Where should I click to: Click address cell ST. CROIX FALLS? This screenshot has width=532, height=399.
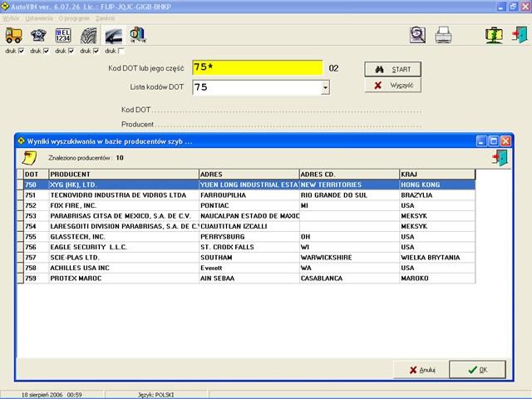249,247
